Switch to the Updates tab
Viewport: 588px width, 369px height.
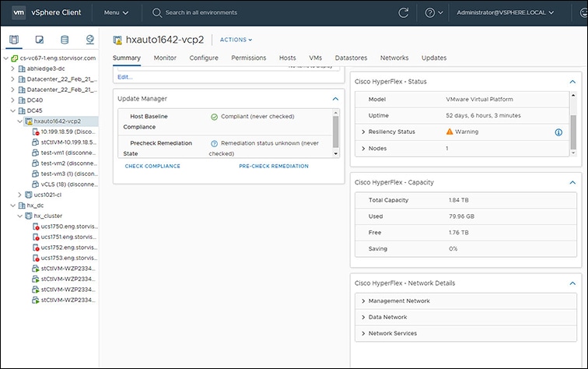pyautogui.click(x=434, y=58)
